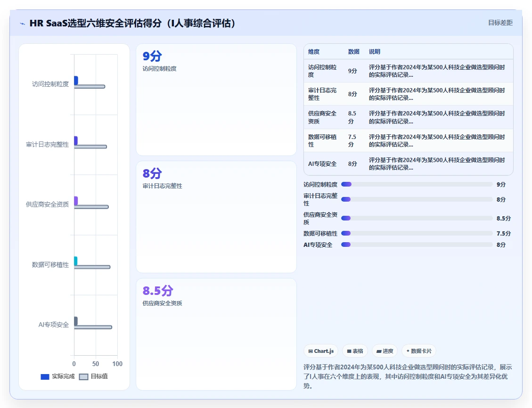Click the gray target bar for 访问控制粒度
This screenshot has height=408, width=532.
click(90, 87)
